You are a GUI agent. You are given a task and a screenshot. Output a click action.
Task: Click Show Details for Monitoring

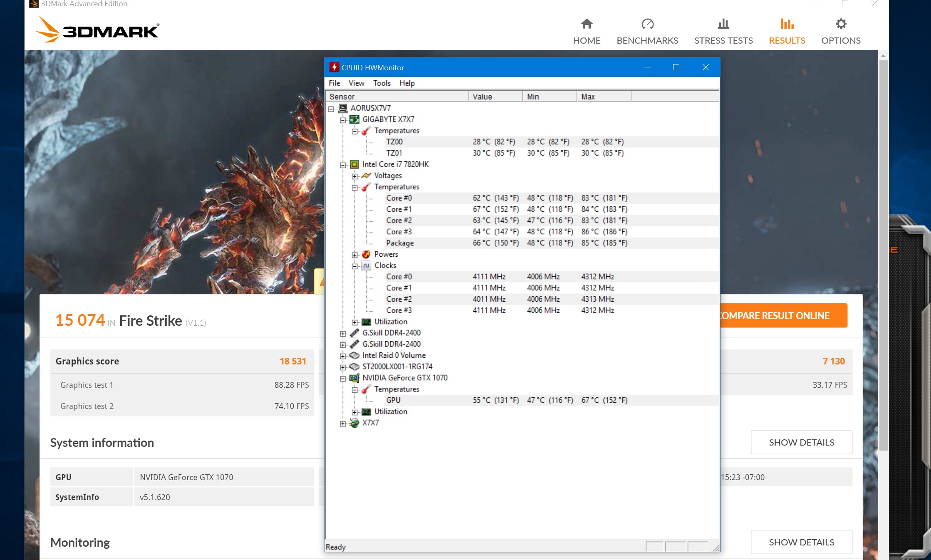[x=801, y=542]
